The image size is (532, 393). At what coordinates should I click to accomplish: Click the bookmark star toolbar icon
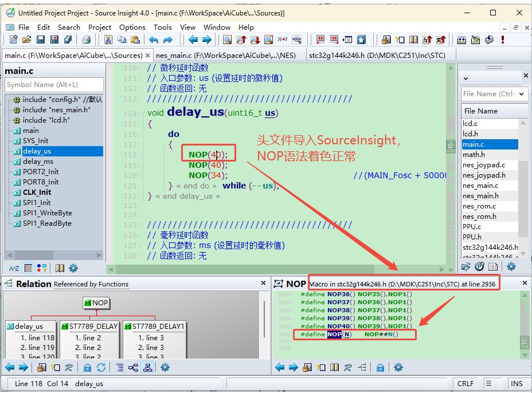click(x=361, y=40)
